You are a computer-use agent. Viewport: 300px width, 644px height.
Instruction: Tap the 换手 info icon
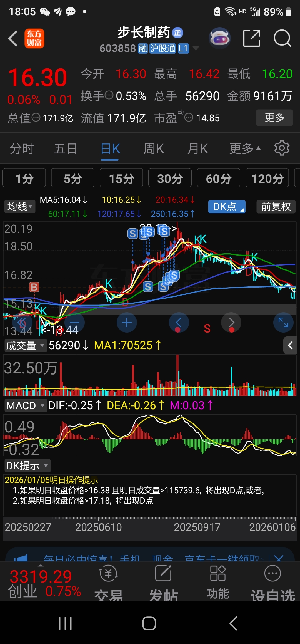tap(109, 95)
